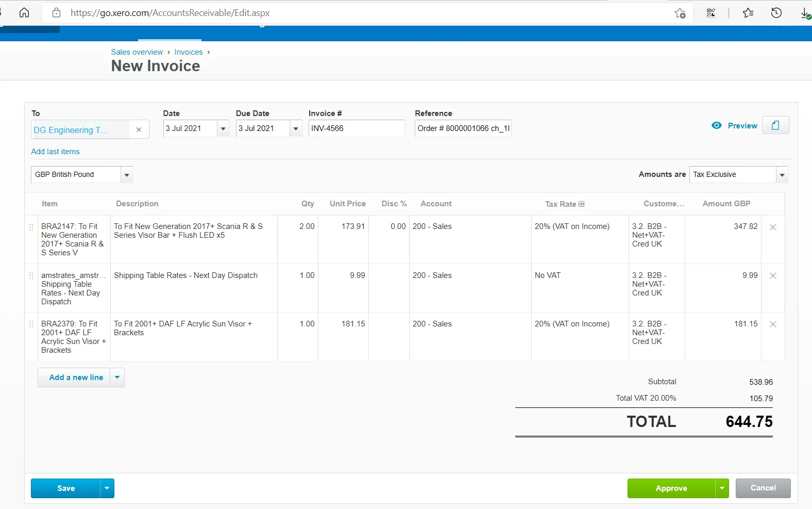Delete the BRA2147 line item
The width and height of the screenshot is (812, 509).
point(773,227)
